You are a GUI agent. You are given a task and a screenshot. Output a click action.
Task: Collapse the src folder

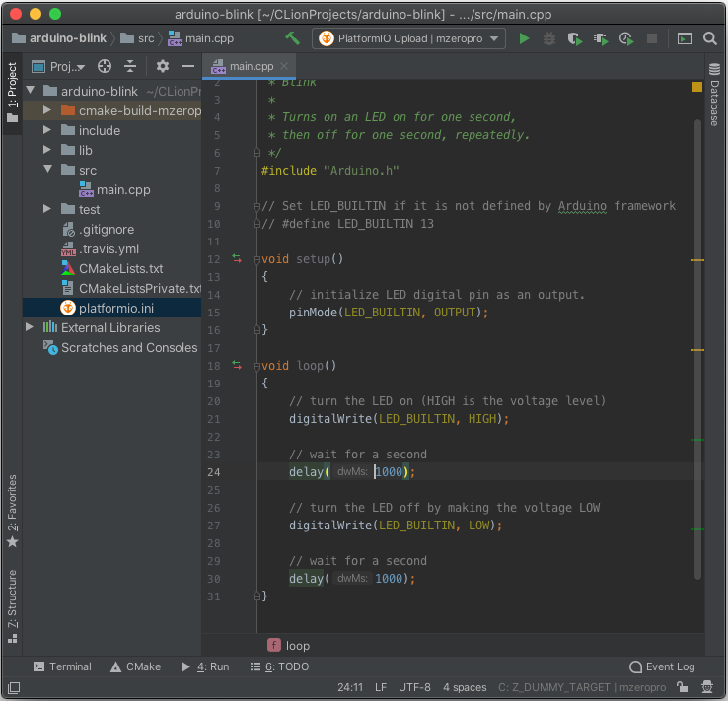(47, 170)
